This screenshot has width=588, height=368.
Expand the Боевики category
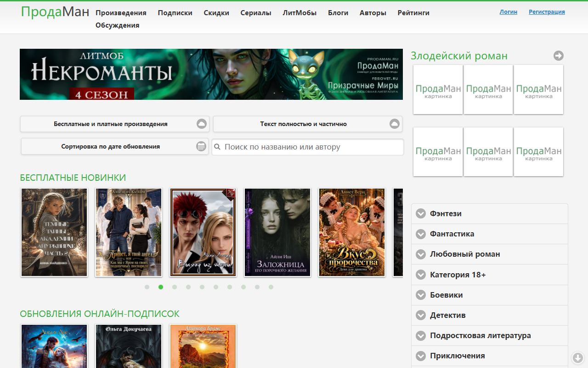[x=490, y=295]
